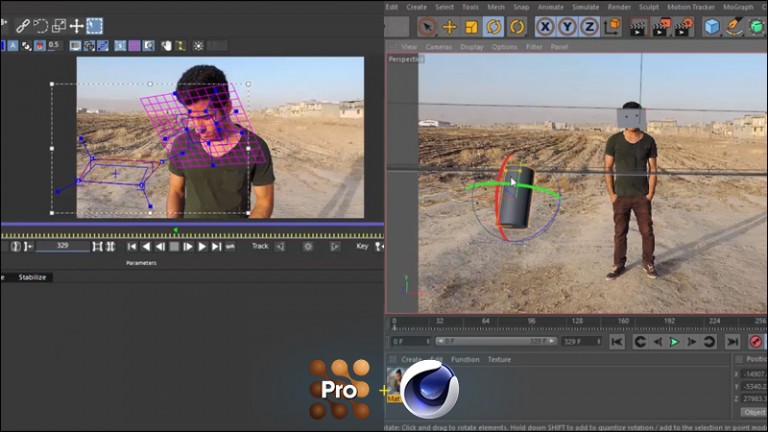Click green play button in Cinema 4D timeline
The height and width of the screenshot is (432, 768).
click(x=674, y=342)
